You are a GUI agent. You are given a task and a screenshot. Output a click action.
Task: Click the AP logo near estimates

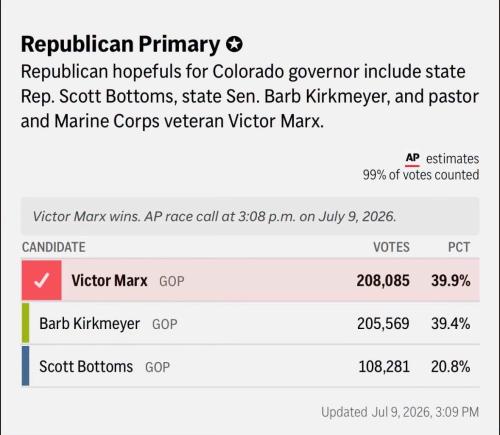412,159
